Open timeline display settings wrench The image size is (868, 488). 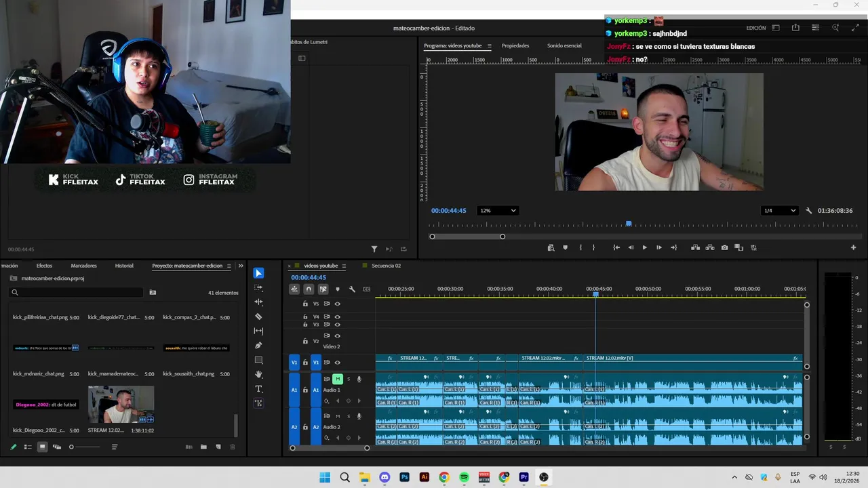click(352, 289)
